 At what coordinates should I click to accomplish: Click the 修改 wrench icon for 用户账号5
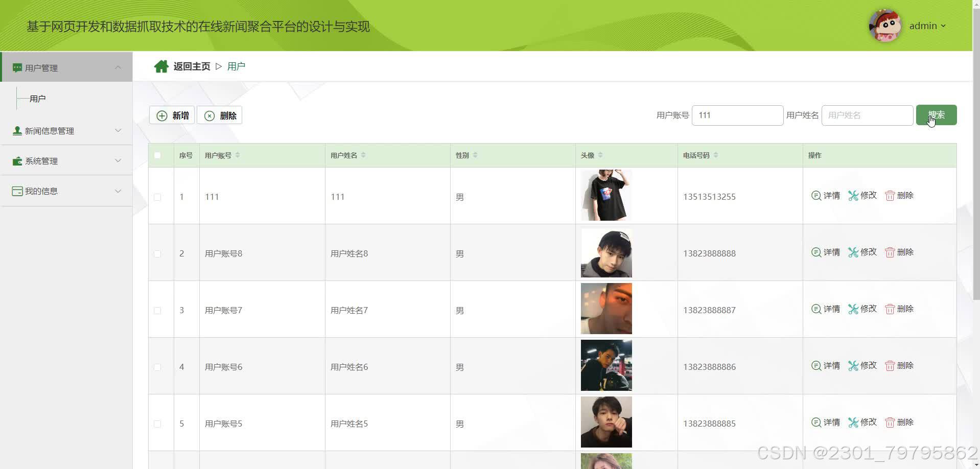coord(853,423)
